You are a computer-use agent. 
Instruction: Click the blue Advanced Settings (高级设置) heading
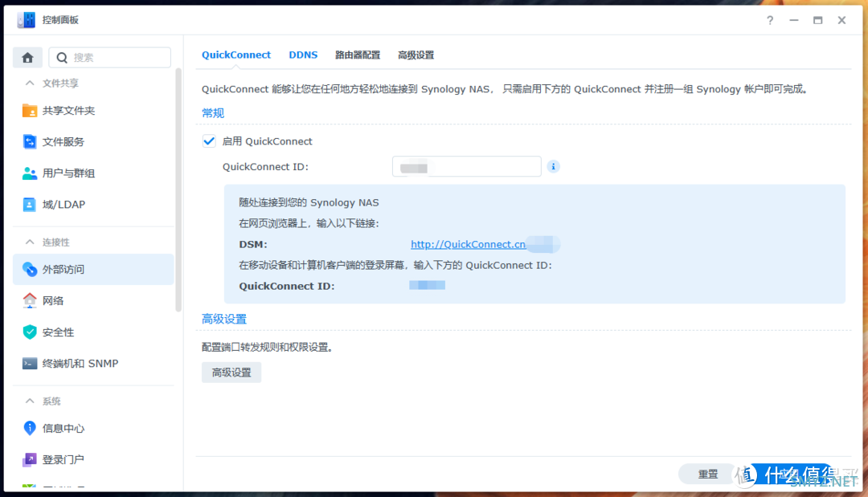pos(224,319)
